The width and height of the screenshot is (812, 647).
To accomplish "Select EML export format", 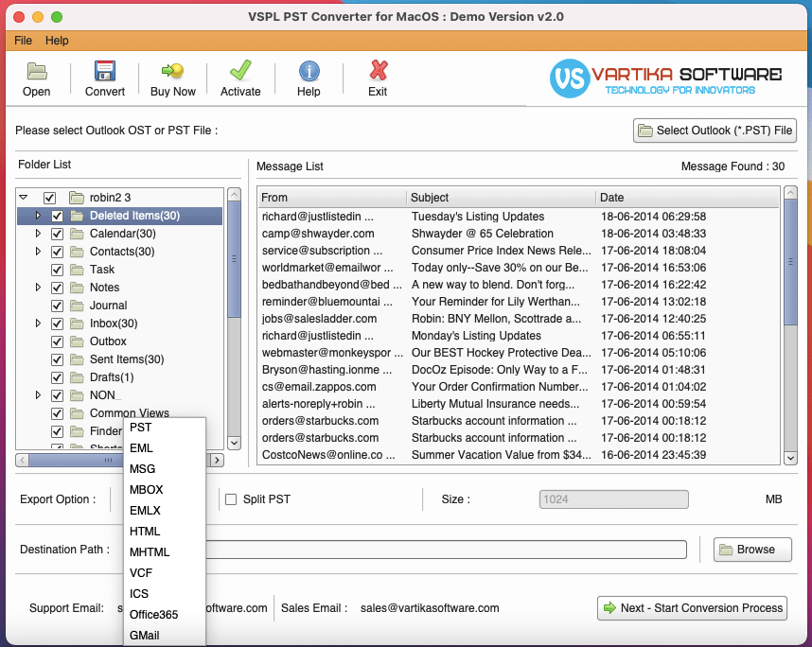I will tap(165, 448).
